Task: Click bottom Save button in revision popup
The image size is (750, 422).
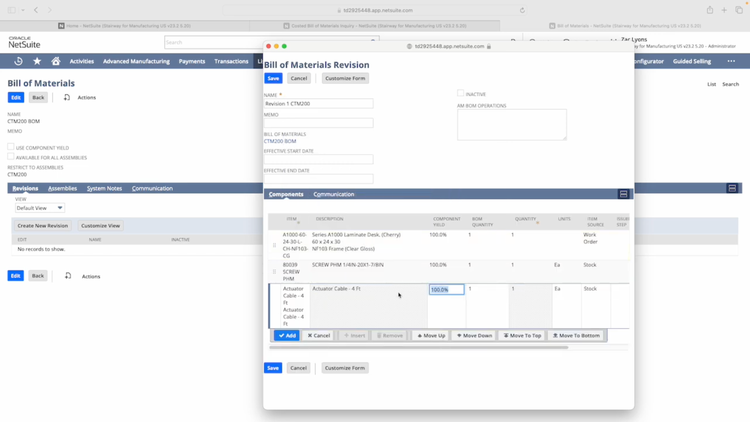Action: click(273, 368)
